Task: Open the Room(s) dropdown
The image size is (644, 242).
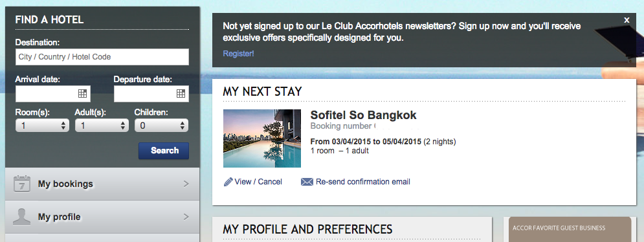Action: click(42, 126)
